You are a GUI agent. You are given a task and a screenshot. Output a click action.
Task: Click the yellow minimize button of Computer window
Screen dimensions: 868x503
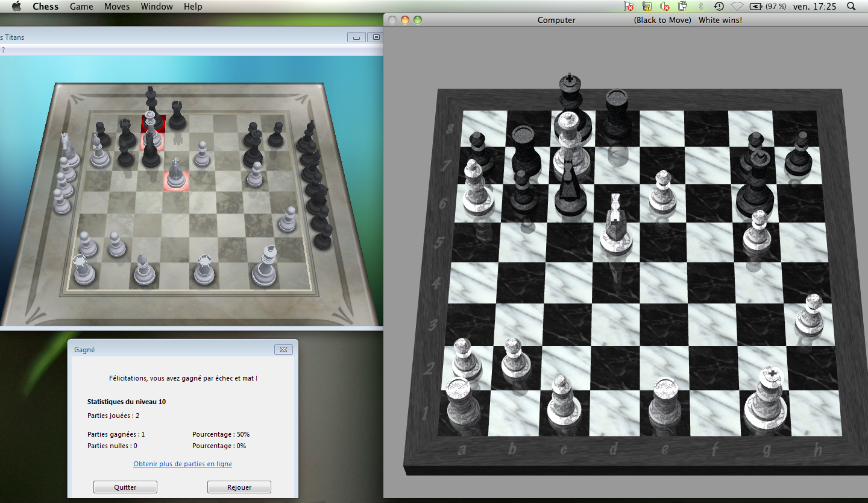point(405,20)
